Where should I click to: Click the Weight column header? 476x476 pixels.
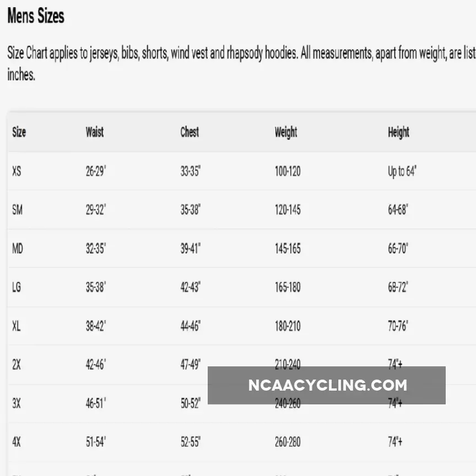[286, 132]
